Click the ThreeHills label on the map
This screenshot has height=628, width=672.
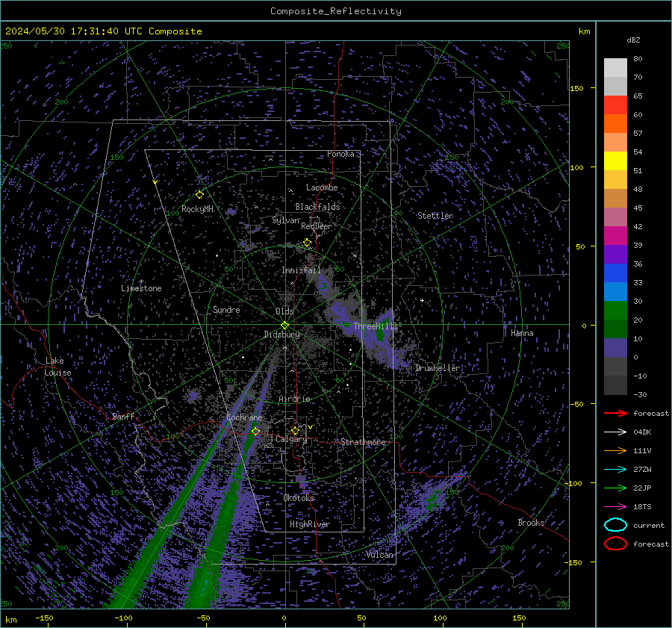[x=376, y=326]
